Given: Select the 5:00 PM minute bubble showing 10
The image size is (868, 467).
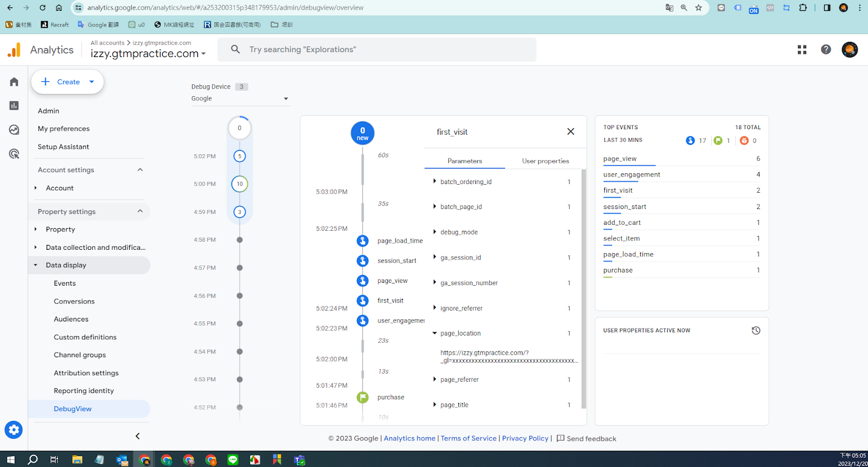Looking at the screenshot, I should pos(240,184).
